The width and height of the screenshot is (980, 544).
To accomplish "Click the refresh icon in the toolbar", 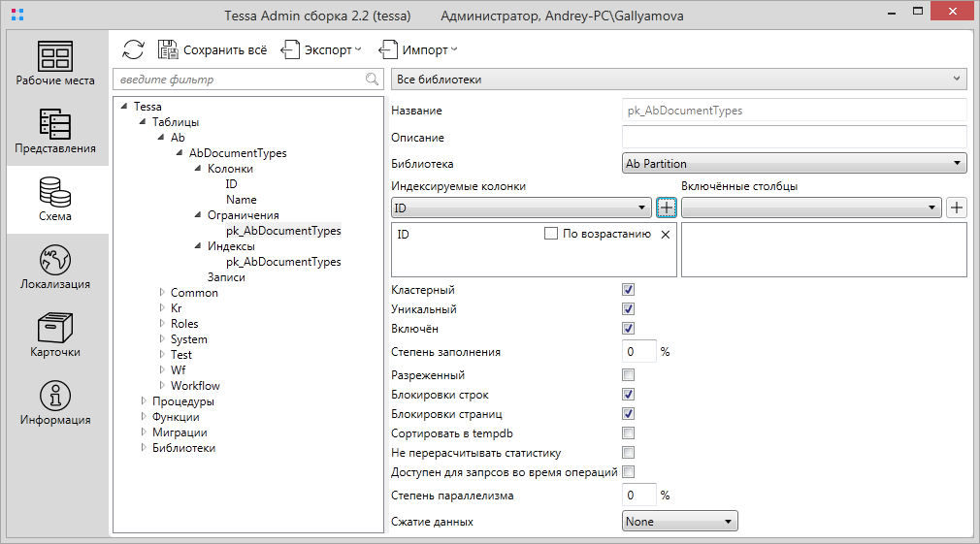I will pos(133,49).
